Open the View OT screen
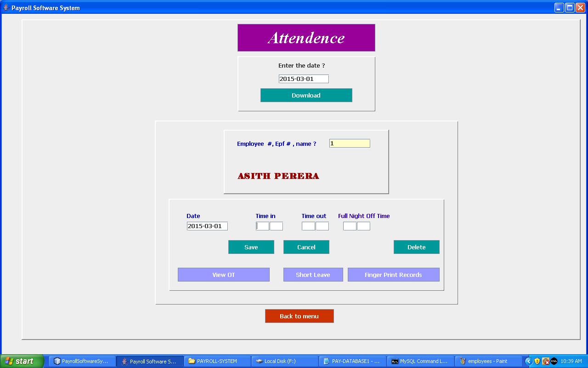The width and height of the screenshot is (588, 368). tap(224, 275)
